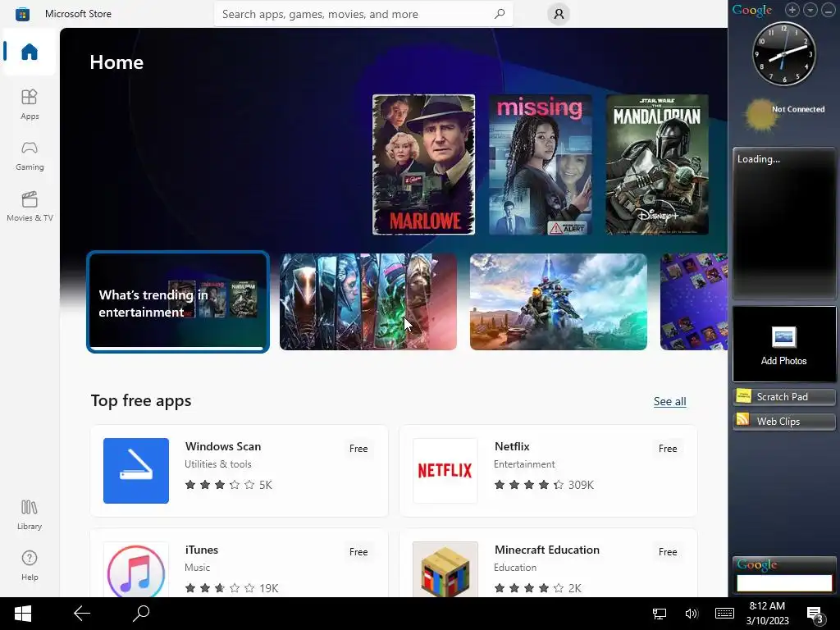
Task: Click the Netflix 309K star rating
Action: click(x=544, y=485)
